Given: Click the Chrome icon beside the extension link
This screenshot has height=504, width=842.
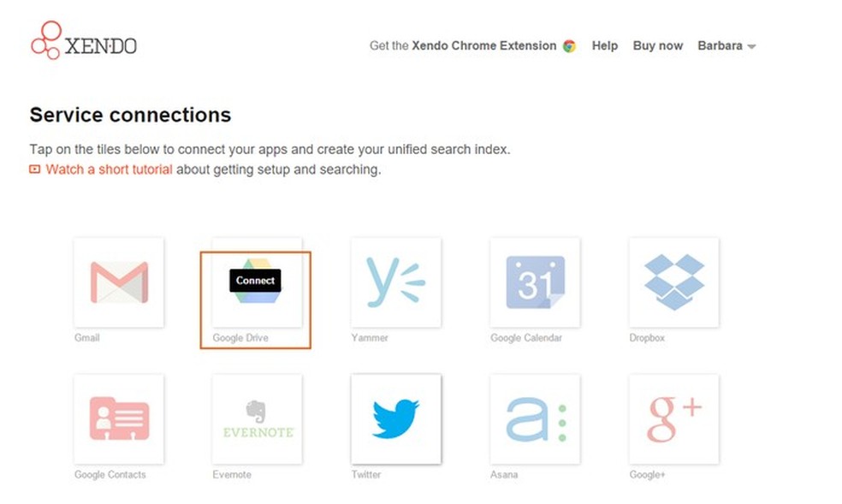Looking at the screenshot, I should tap(569, 46).
